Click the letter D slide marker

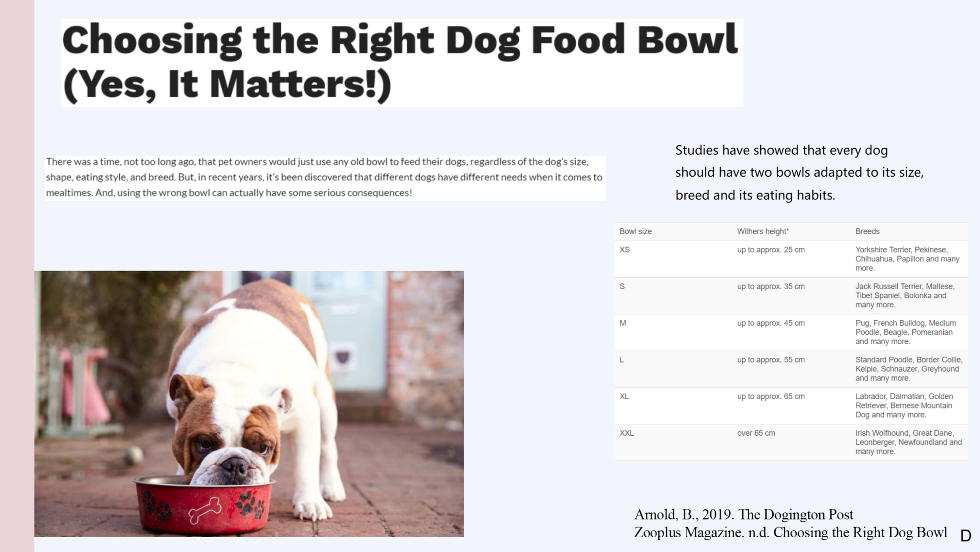coord(966,536)
